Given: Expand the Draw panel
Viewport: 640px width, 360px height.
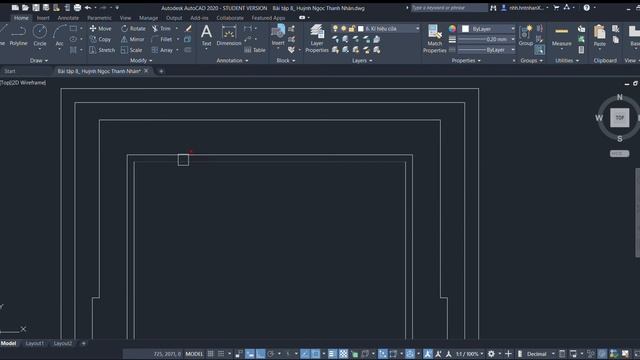Looking at the screenshot, I should click(x=39, y=60).
